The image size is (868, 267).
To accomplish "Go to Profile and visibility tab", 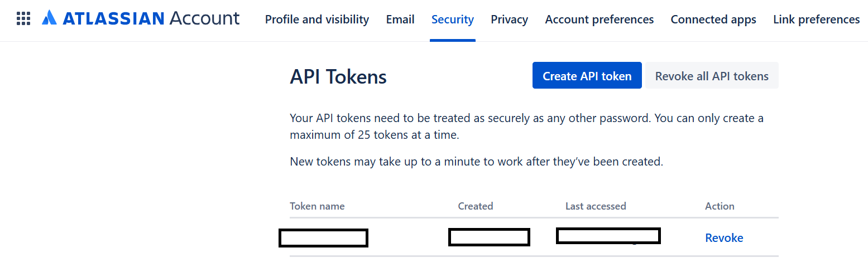I will 317,20.
